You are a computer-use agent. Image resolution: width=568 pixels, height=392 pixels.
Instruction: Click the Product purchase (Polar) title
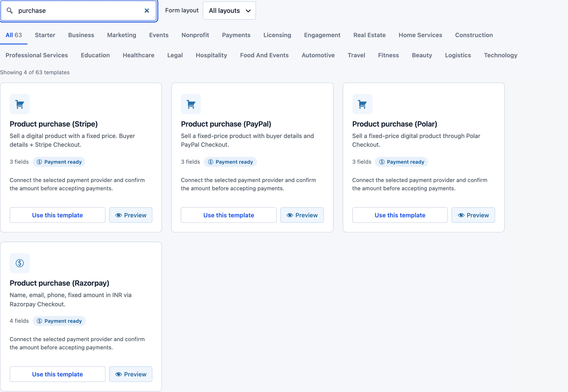tap(395, 124)
